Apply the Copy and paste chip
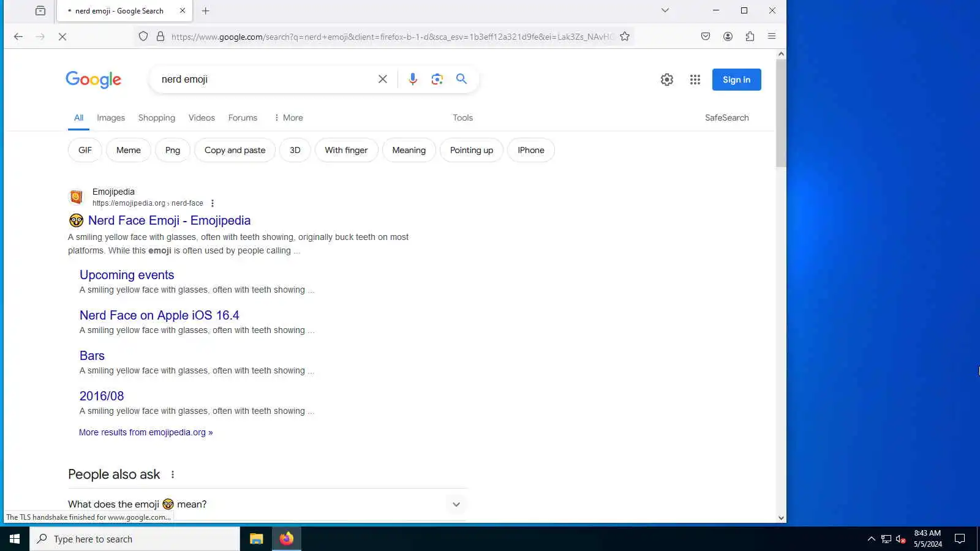The height and width of the screenshot is (551, 980). point(235,150)
